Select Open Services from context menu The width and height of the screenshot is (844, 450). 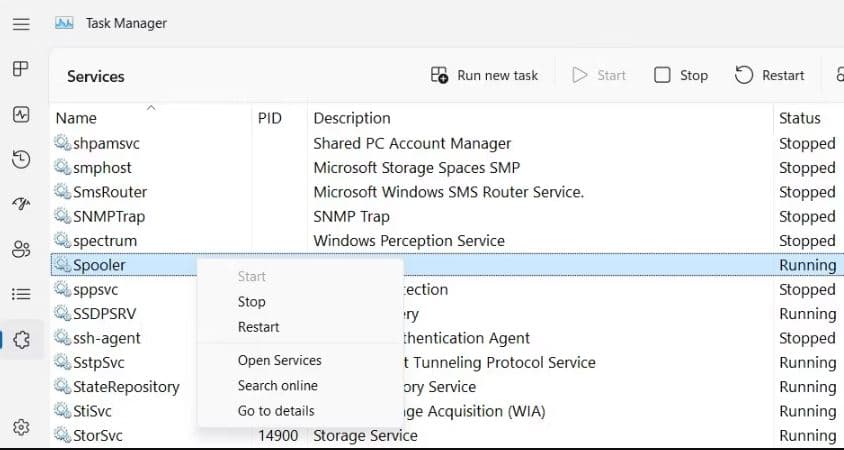coord(280,360)
